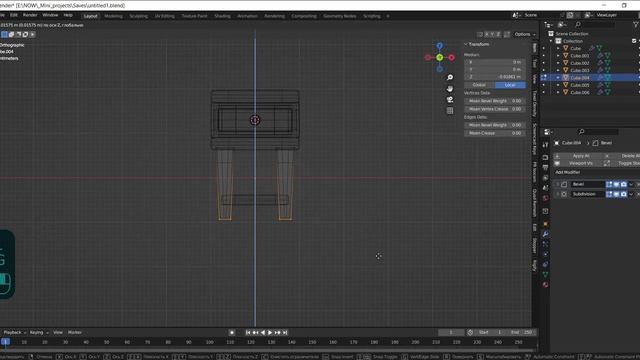
Task: Toggle Subdivision modifier viewport display
Action: click(616, 194)
